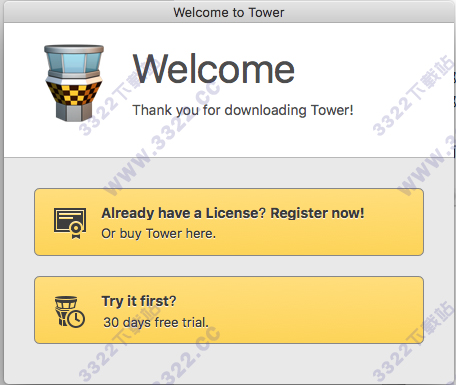
Task: Start the "Try it first?" free trial button
Action: pyautogui.click(x=229, y=310)
